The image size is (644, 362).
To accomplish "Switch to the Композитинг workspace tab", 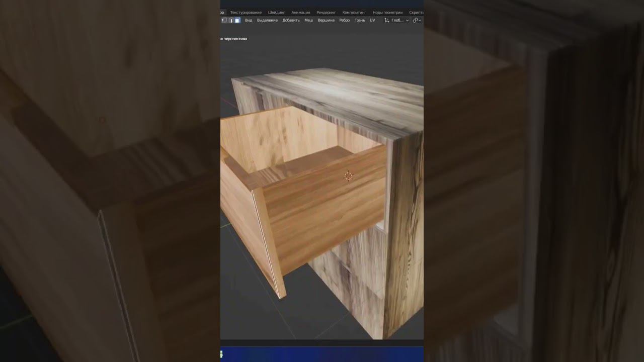I will pos(354,12).
